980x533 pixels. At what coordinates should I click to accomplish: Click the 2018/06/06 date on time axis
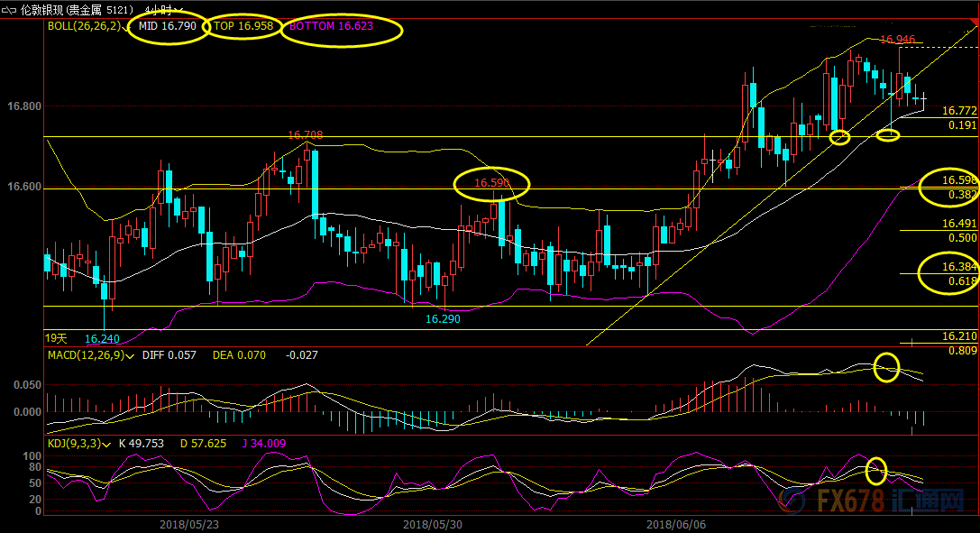click(675, 524)
